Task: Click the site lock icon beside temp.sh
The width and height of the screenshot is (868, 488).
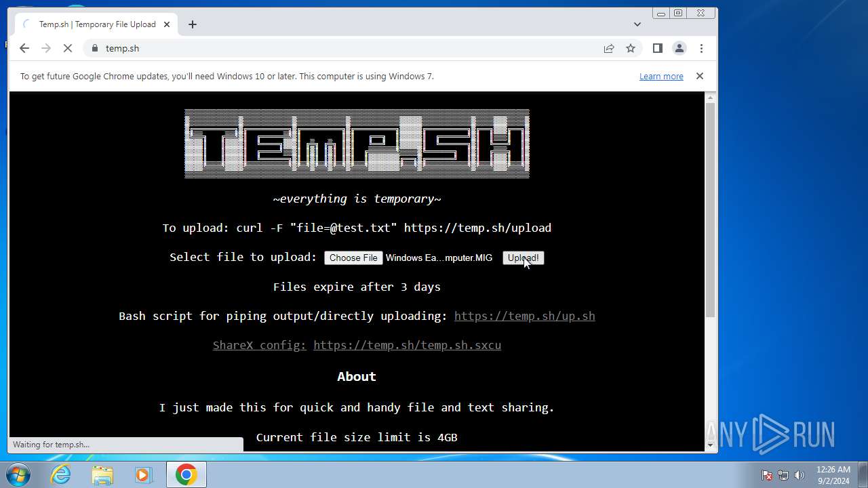Action: (x=94, y=48)
